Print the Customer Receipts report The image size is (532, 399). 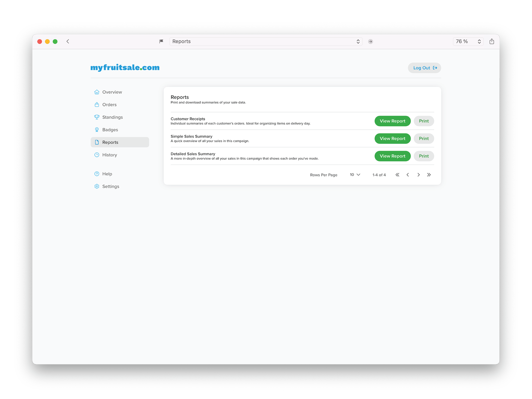[424, 121]
